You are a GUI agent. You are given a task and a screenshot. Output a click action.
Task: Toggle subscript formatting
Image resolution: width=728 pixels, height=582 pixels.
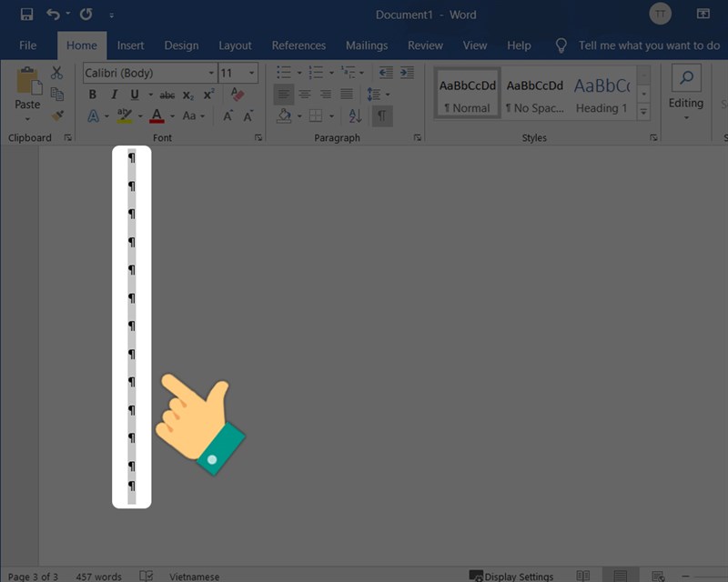click(188, 95)
